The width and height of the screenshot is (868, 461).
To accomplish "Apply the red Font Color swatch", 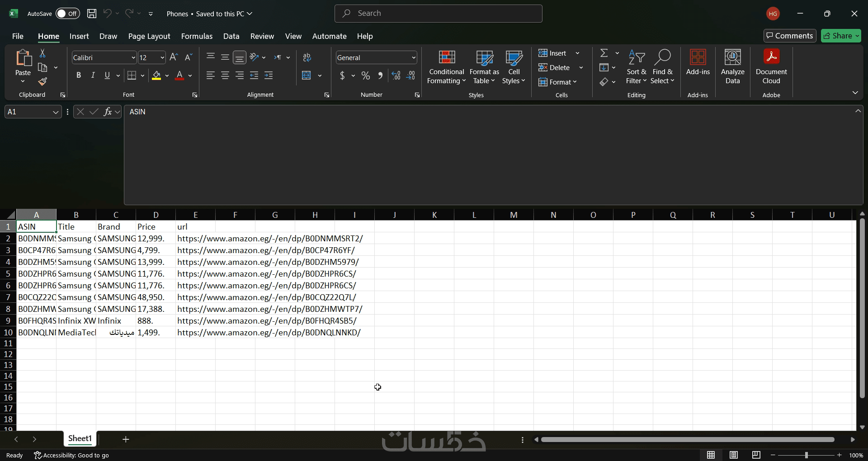I will [179, 75].
